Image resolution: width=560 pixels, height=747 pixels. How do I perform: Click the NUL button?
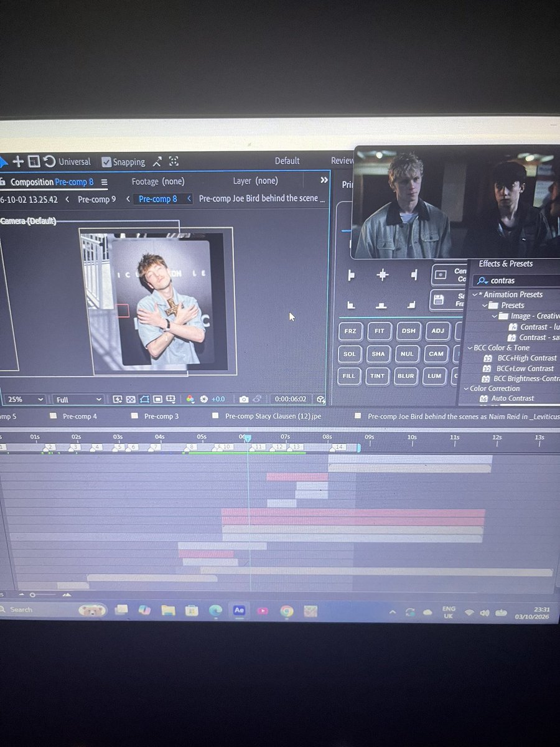tap(407, 354)
